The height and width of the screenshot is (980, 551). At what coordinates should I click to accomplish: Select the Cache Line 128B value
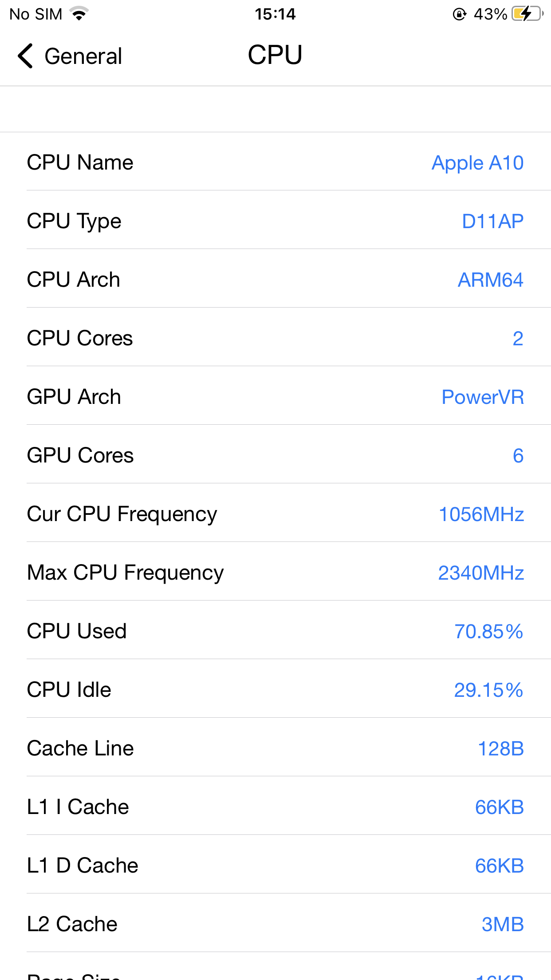tap(501, 749)
